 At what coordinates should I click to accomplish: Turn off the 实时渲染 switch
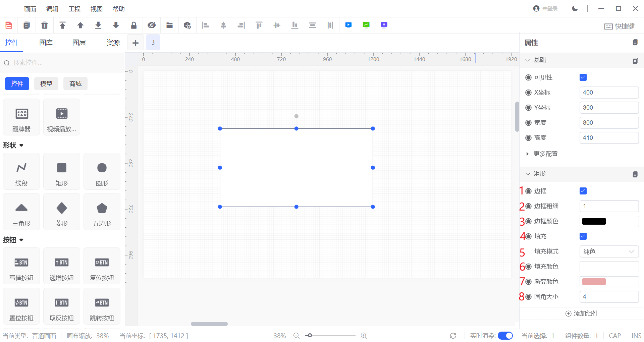(505, 336)
